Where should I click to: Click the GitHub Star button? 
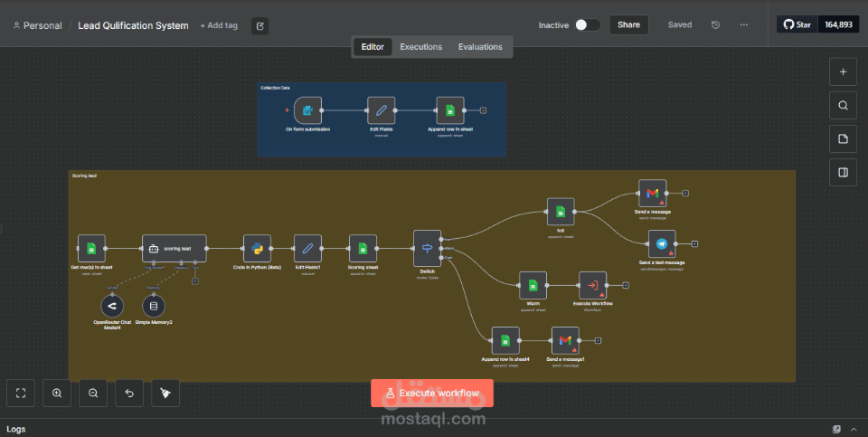point(797,25)
